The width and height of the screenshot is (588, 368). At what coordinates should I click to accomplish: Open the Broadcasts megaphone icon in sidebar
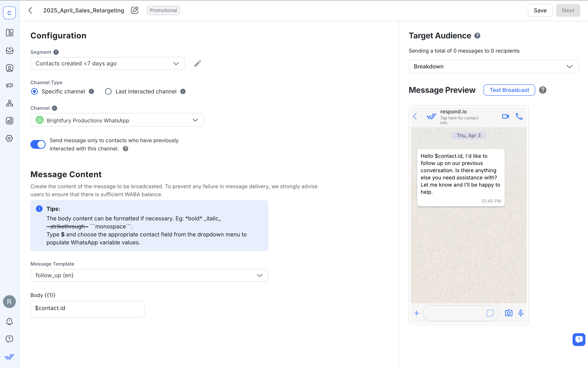tap(9, 85)
